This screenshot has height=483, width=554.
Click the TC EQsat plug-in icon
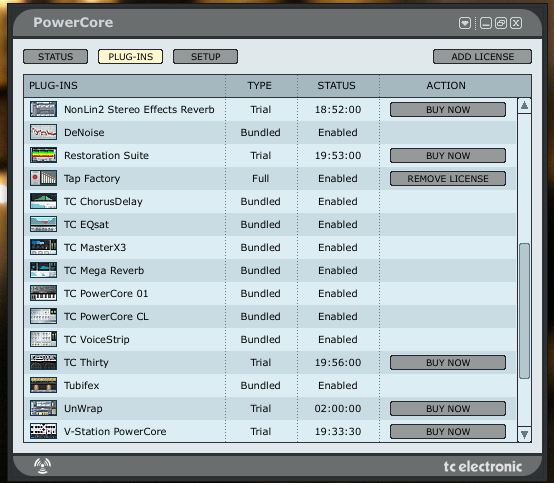coord(43,224)
